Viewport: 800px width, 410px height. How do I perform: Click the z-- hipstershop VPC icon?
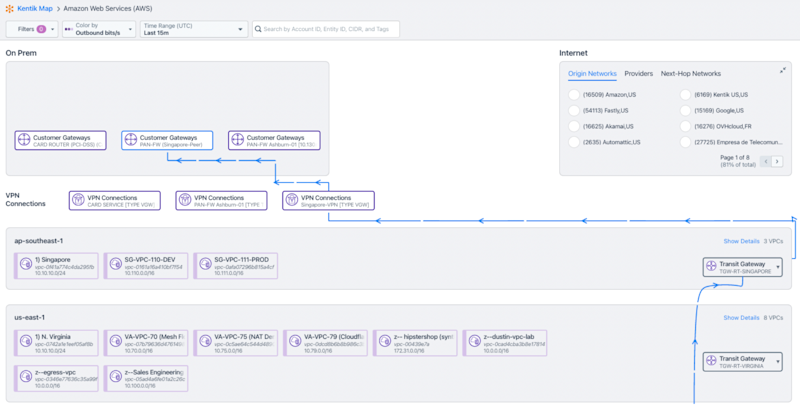pos(385,341)
